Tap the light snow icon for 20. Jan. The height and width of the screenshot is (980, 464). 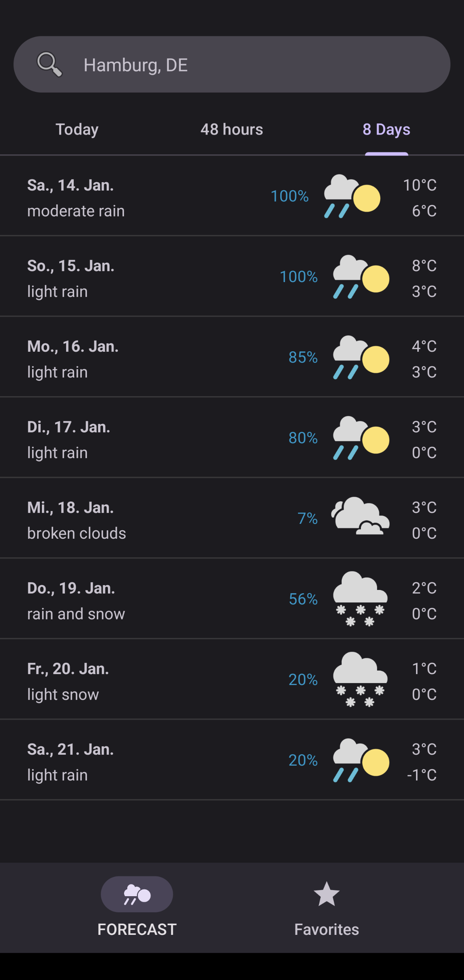[360, 679]
